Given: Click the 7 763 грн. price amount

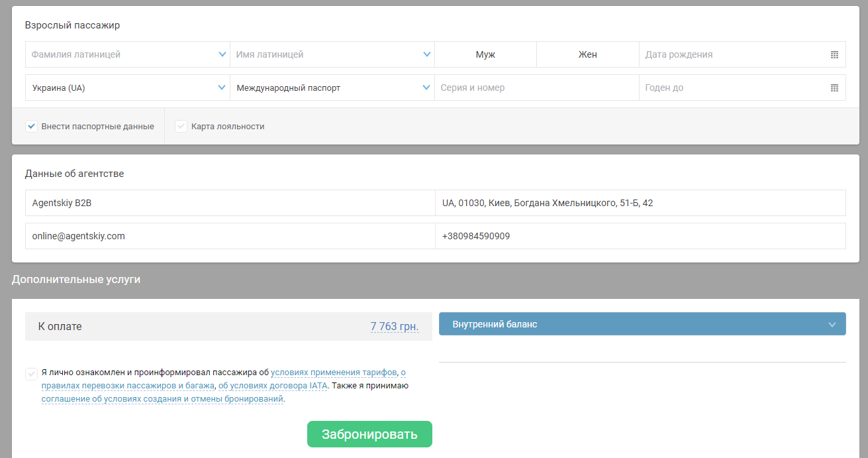Looking at the screenshot, I should point(394,327).
